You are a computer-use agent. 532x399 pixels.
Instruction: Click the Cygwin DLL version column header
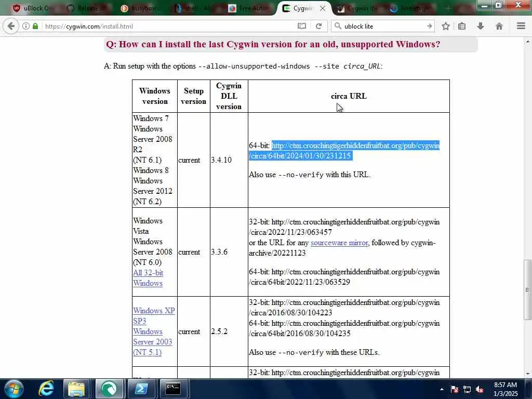(229, 96)
